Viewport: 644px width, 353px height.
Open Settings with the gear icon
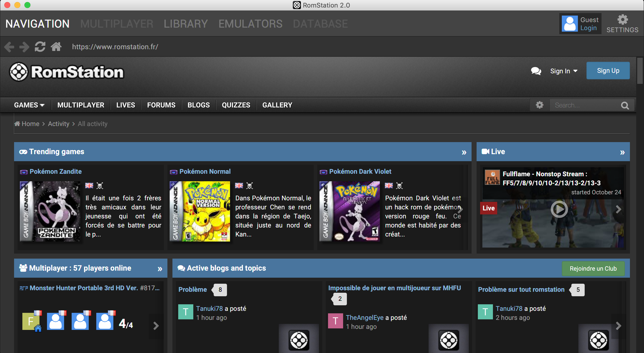coord(622,20)
